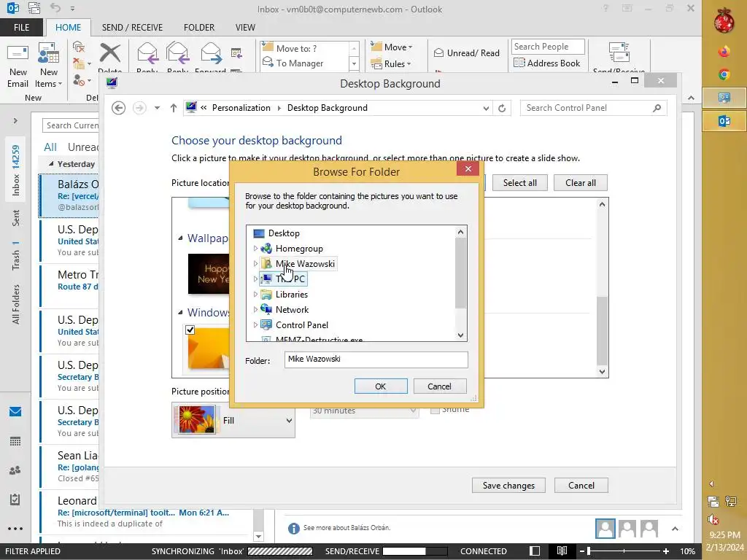Viewport: 747px width, 560px height.
Task: Expand the Homegroup tree node
Action: 255,249
